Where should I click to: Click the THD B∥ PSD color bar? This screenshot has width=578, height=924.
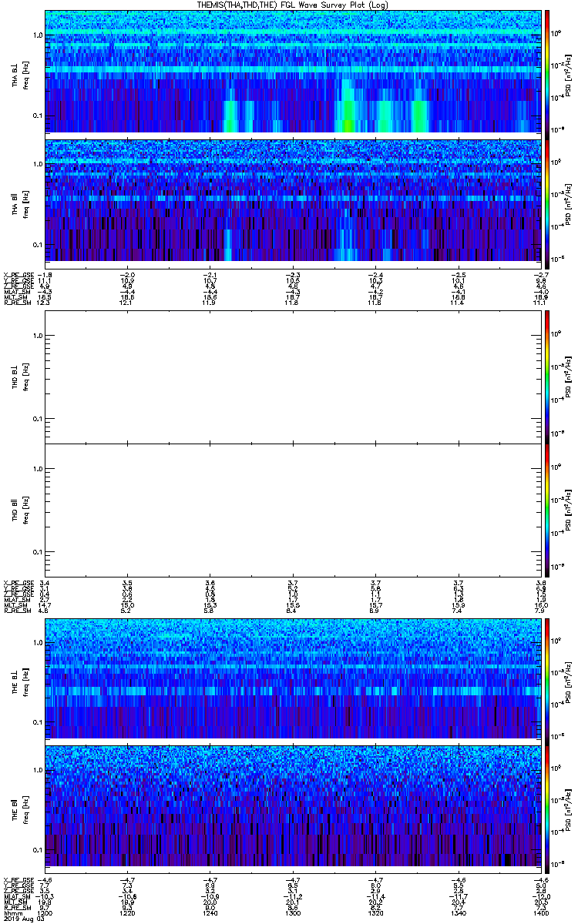[547, 510]
